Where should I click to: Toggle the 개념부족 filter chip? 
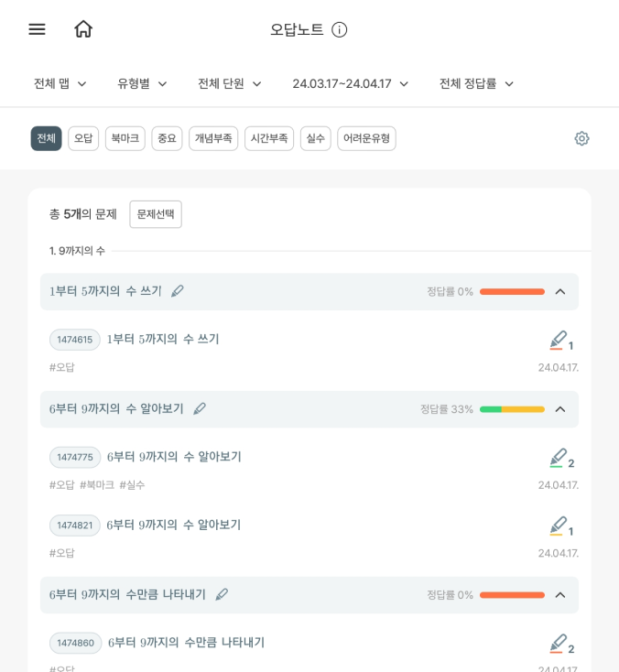click(213, 138)
